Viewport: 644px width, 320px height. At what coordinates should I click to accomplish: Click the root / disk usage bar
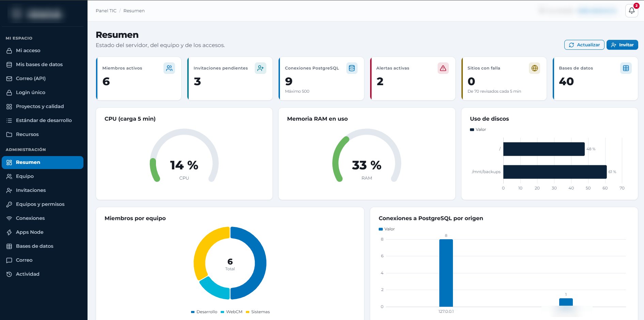544,149
